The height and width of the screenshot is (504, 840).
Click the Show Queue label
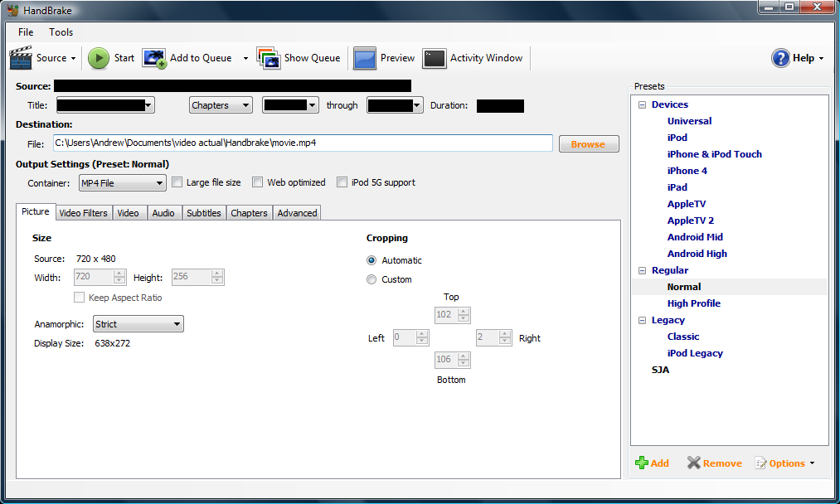pos(313,58)
